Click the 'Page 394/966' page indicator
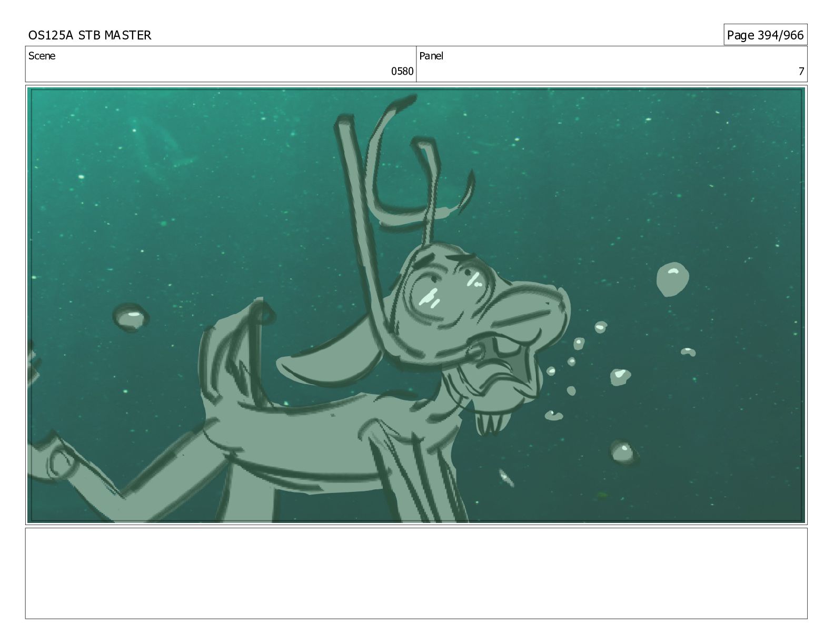834x644 pixels. click(x=765, y=35)
